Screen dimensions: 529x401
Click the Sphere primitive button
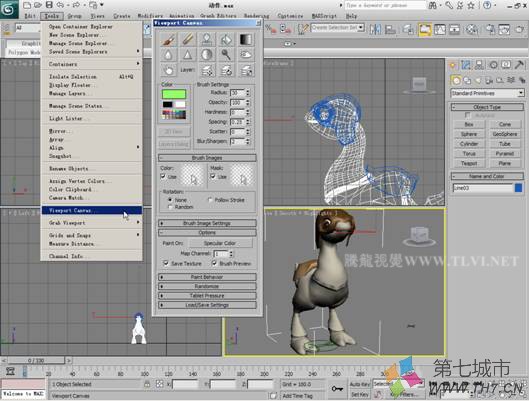click(x=469, y=134)
